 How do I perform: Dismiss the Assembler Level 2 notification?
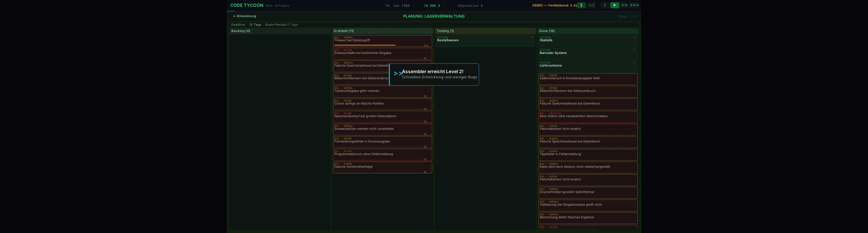(x=434, y=75)
